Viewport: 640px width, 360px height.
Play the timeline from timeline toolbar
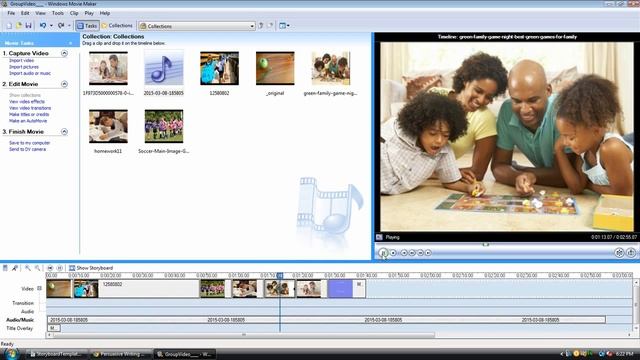(x=60, y=268)
